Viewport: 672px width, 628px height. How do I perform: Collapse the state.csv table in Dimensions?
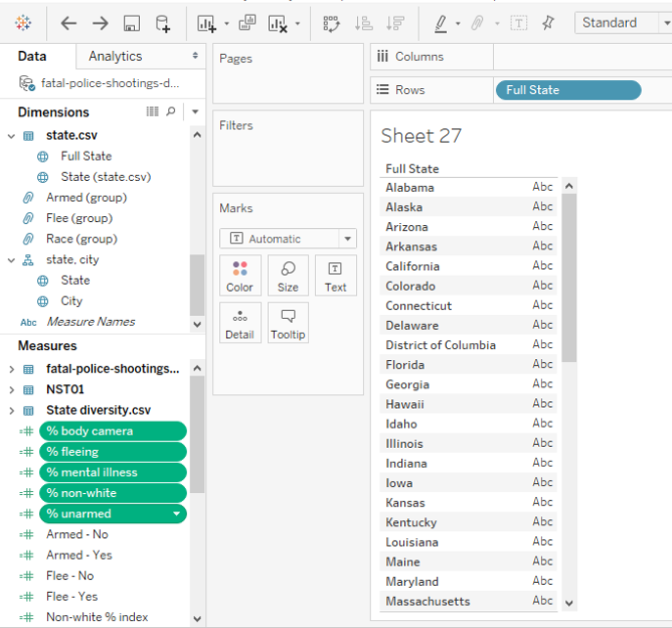pos(12,136)
